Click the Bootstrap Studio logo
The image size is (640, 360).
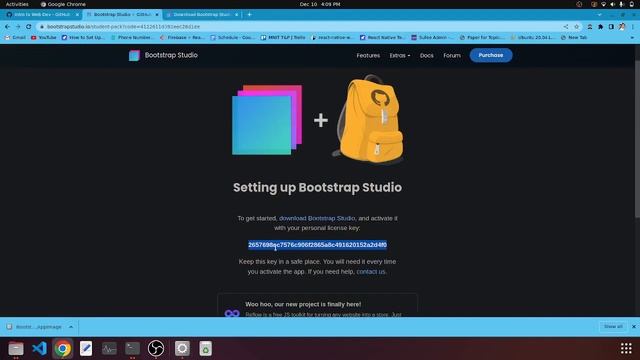(163, 55)
